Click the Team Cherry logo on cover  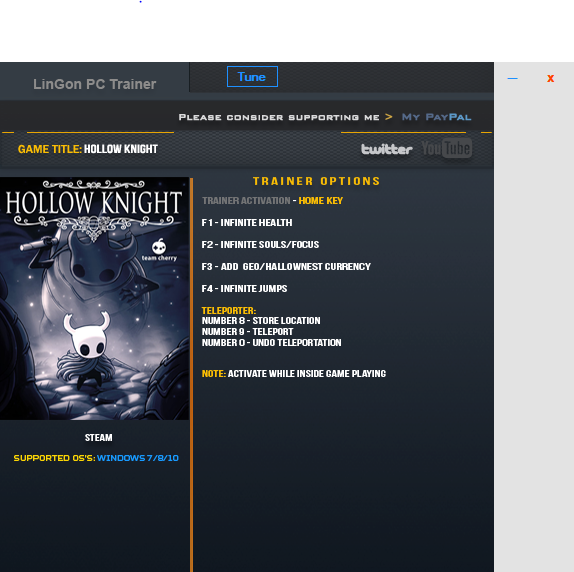pos(159,250)
